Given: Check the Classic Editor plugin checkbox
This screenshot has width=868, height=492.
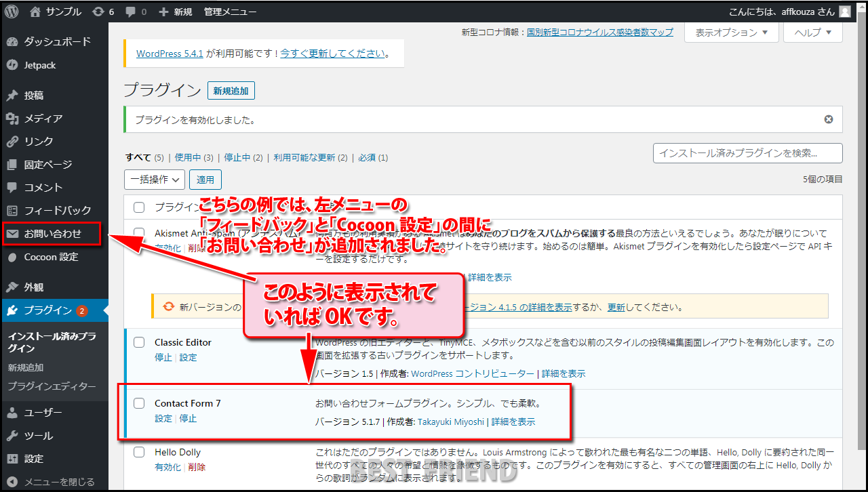Looking at the screenshot, I should coord(139,342).
